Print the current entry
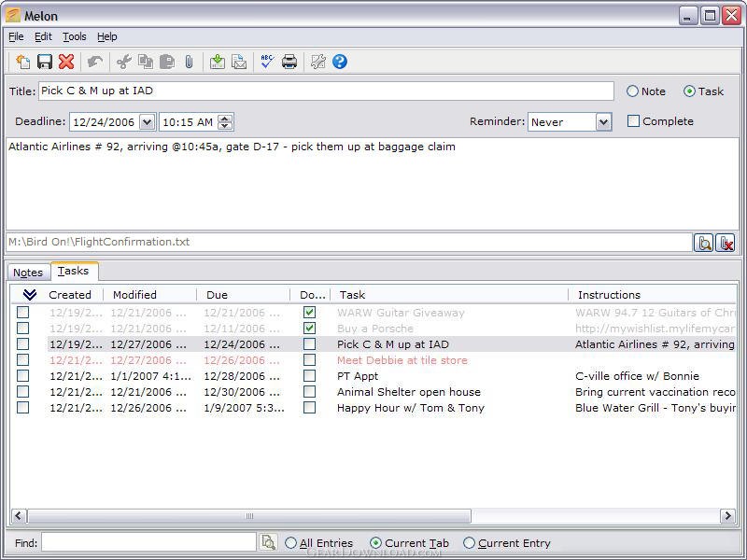Screen dimensions: 747x560 (289, 62)
